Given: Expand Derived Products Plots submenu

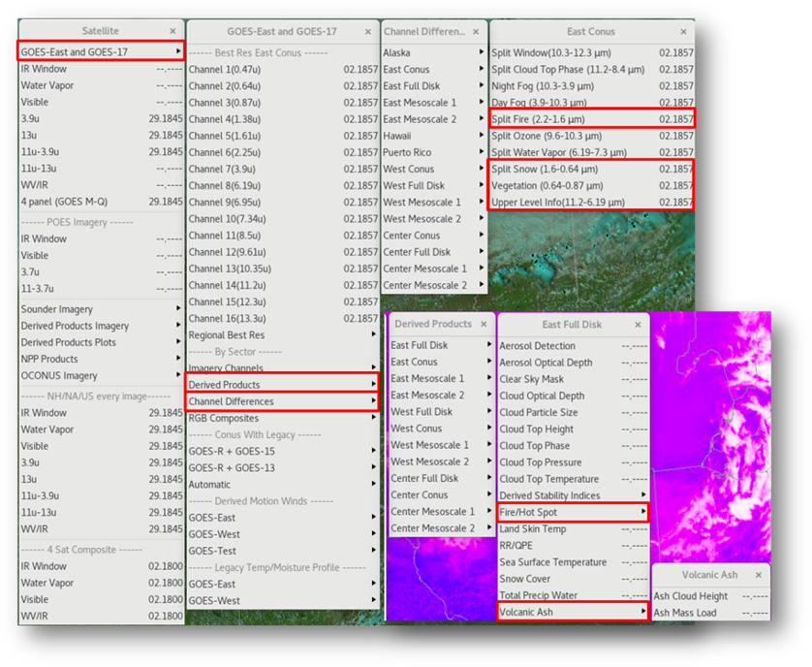Looking at the screenshot, I should pos(101,342).
